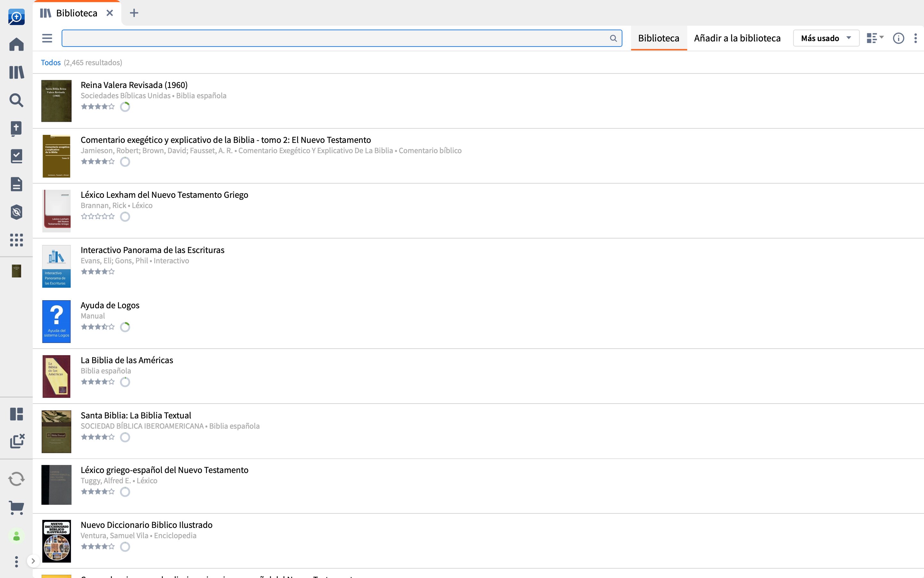Screen dimensions: 924x578
Task: Click La Biblia de las Américas cover
Action: tap(56, 377)
